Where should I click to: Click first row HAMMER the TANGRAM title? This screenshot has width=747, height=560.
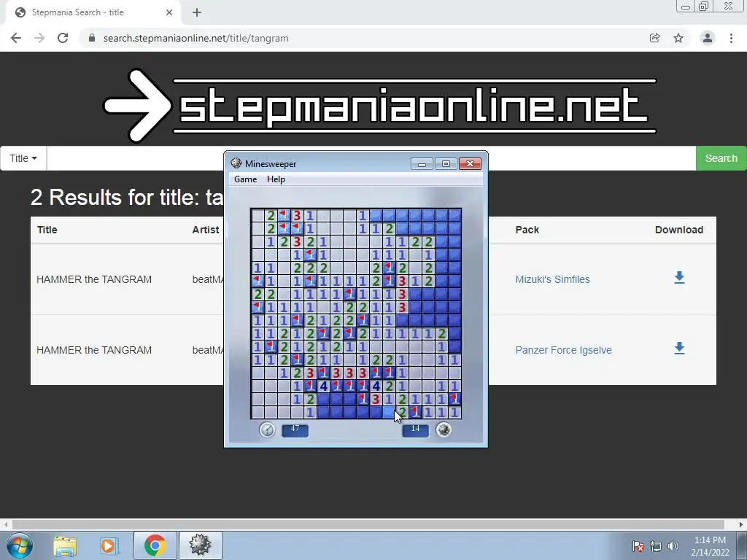click(x=94, y=279)
